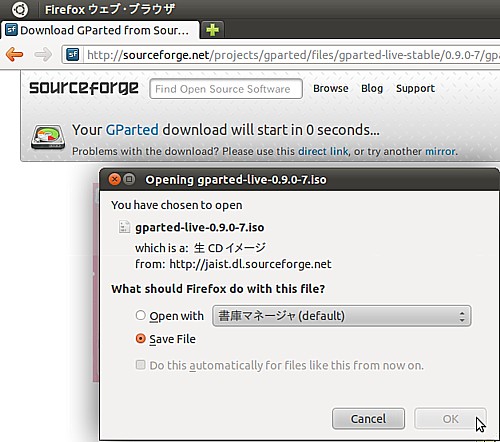Image resolution: width=500 pixels, height=442 pixels.
Task: Click the Find Open Source Software search field
Action: [226, 89]
